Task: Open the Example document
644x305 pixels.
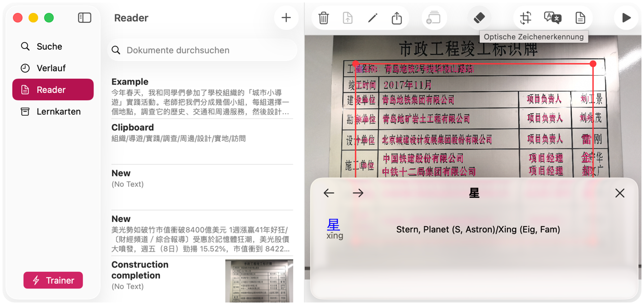Action: pos(202,96)
